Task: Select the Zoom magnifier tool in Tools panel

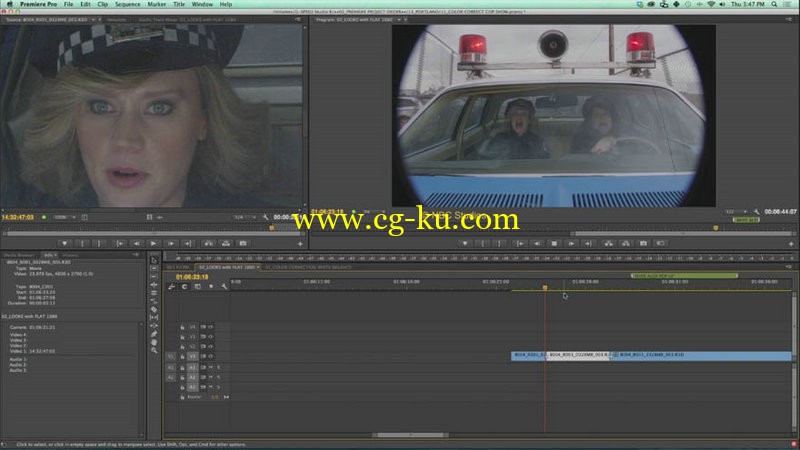Action: (x=154, y=350)
